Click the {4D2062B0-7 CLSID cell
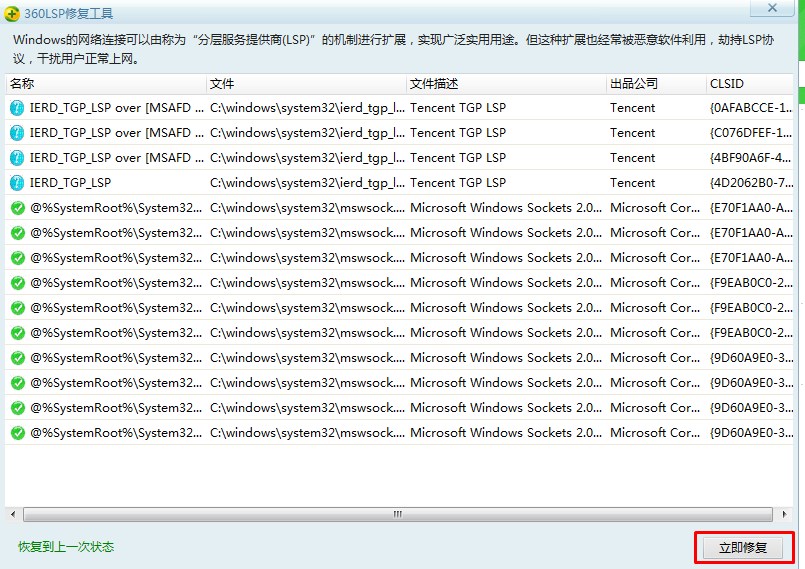 751,183
